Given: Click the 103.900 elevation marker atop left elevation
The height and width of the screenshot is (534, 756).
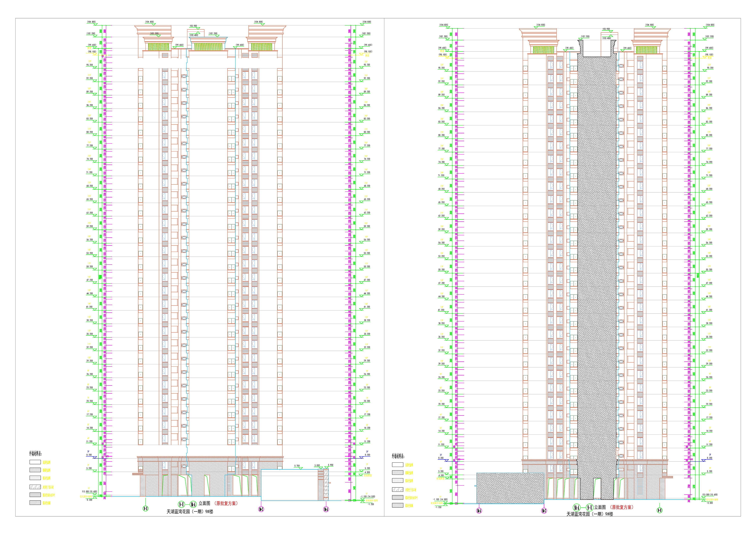Looking at the screenshot, I should (x=194, y=26).
